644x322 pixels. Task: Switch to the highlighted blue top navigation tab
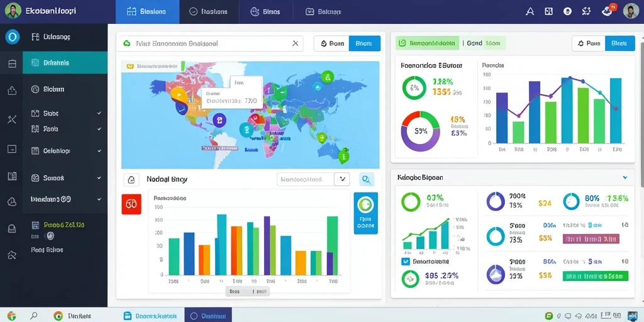147,11
